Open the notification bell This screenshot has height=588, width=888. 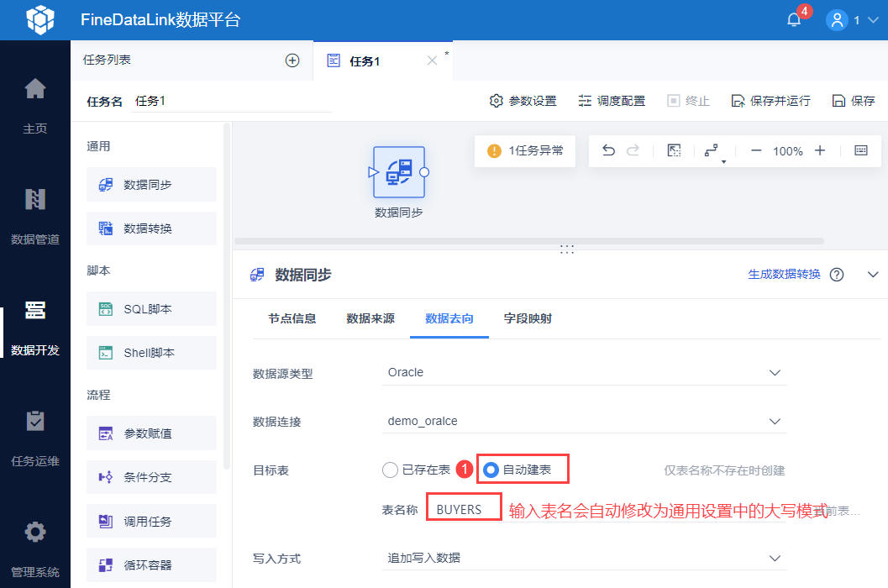(794, 20)
